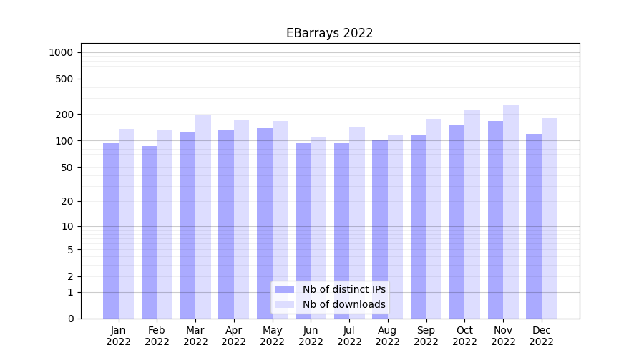Screen dimensions: 644x358
Task: Select the 0 y-axis tick label
Action: point(70,319)
